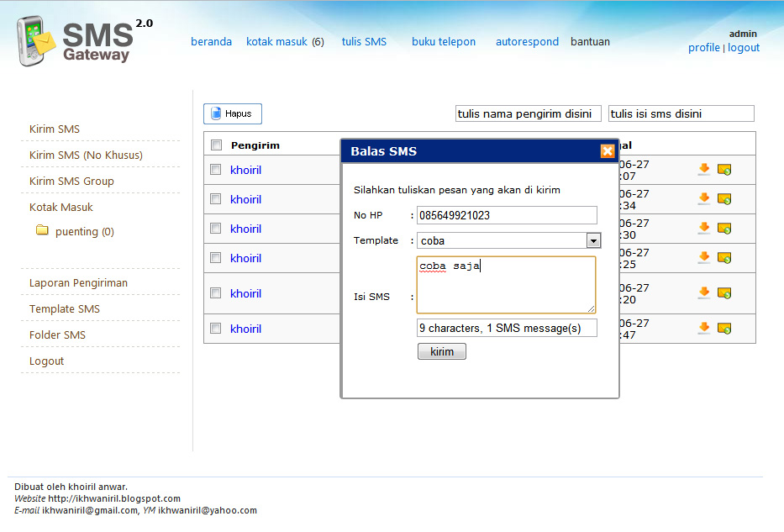Go to the autorespond menu item
Viewport: 784px width, 532px height.
(x=527, y=41)
